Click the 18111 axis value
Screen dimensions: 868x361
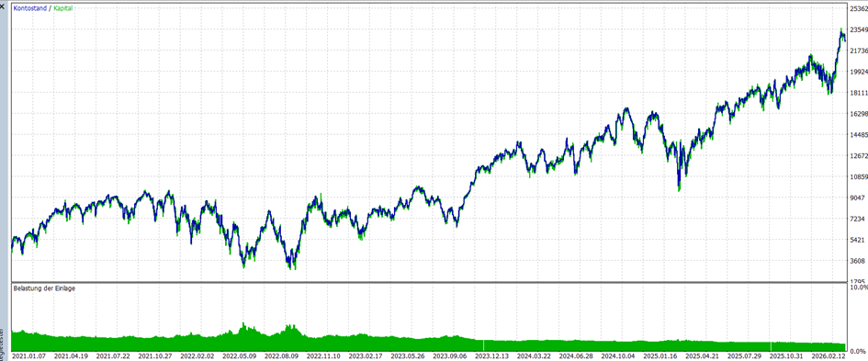click(x=858, y=93)
